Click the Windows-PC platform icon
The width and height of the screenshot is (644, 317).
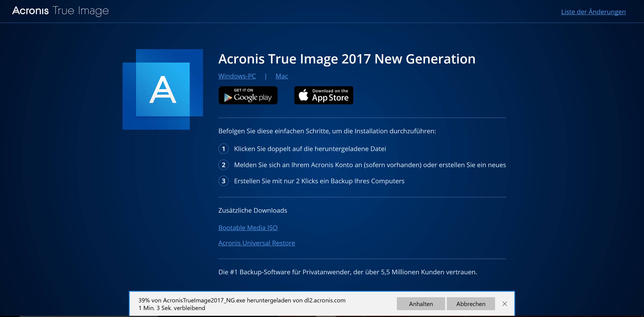(237, 76)
